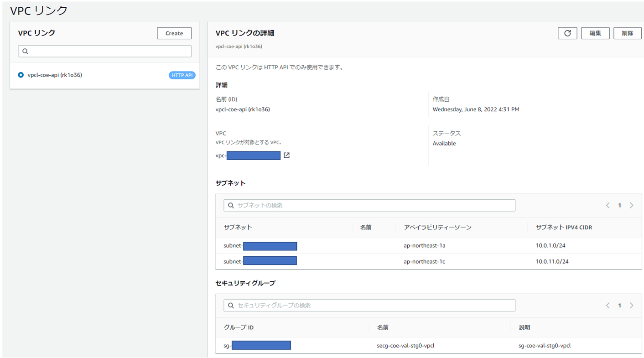This screenshot has width=644, height=358.
Task: Click the HTTP API badge
Action: coord(182,75)
